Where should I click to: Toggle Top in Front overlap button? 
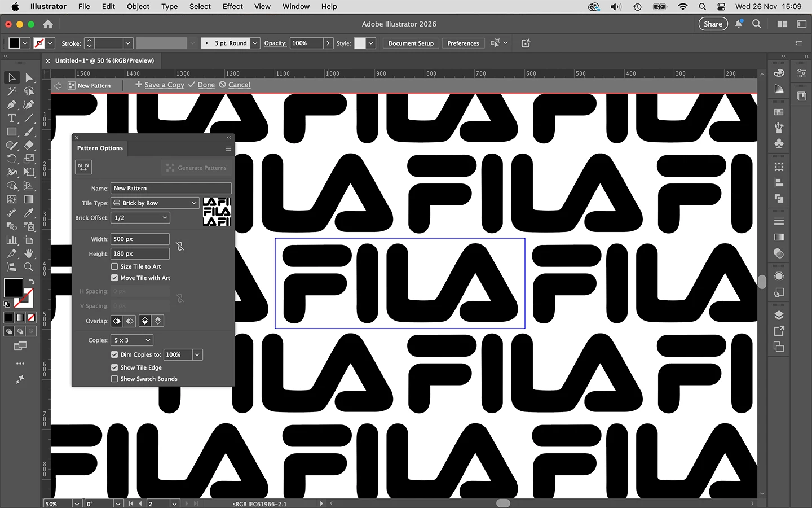(145, 321)
